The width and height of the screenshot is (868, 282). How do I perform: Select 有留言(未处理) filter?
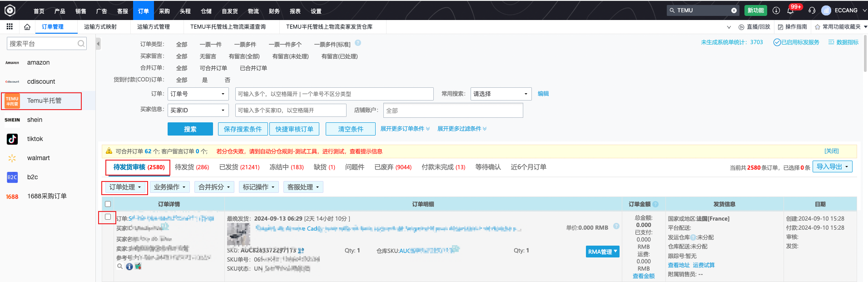[291, 56]
